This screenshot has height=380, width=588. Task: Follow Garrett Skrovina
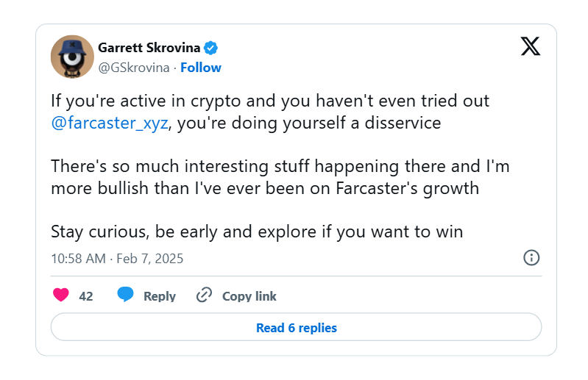(x=201, y=68)
